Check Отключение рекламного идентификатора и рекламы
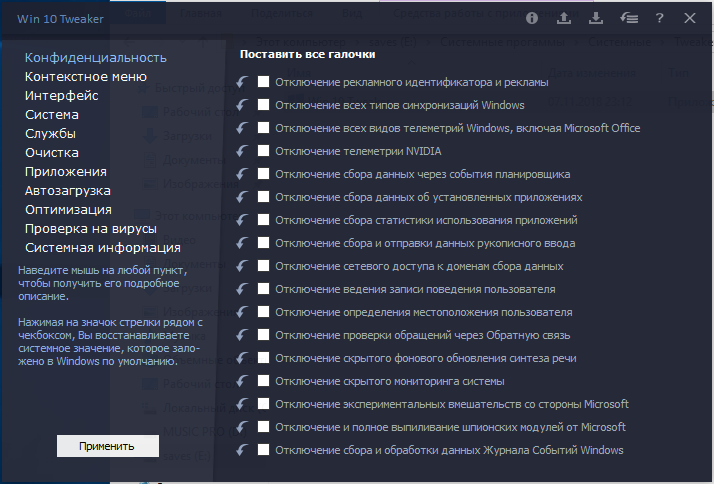 tap(263, 82)
